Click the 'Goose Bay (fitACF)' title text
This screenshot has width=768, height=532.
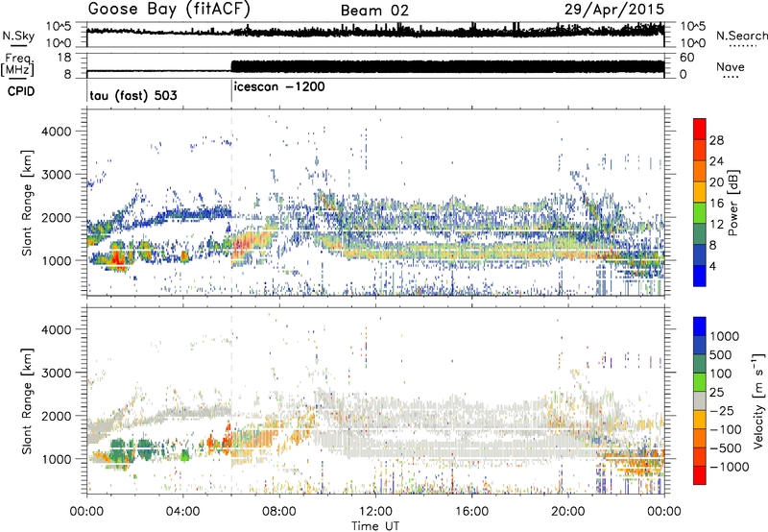pyautogui.click(x=169, y=10)
